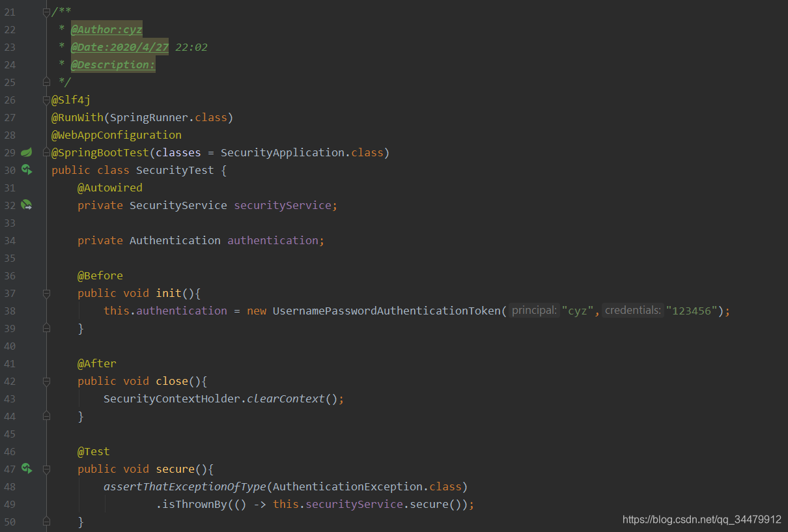This screenshot has width=788, height=532.
Task: Click the fold end marker closing close() method
Action: pyautogui.click(x=46, y=416)
